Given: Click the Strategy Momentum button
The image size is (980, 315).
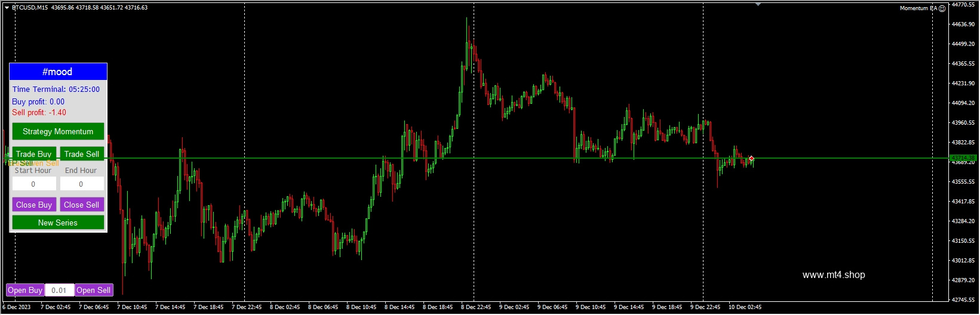Looking at the screenshot, I should [x=58, y=131].
